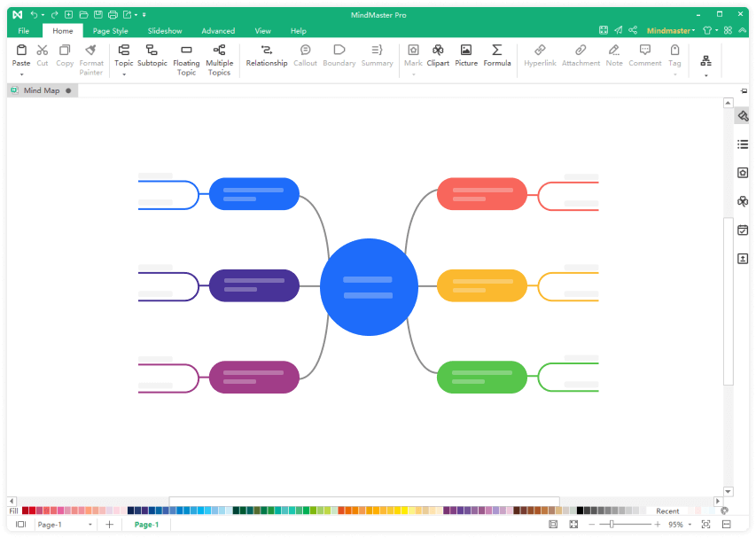756x538 pixels.
Task: Click the share icon near Mindmaster account
Action: [633, 30]
